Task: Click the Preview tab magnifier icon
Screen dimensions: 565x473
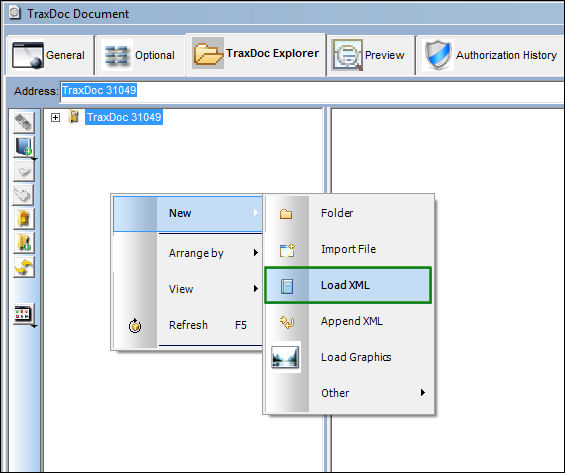Action: 347,55
